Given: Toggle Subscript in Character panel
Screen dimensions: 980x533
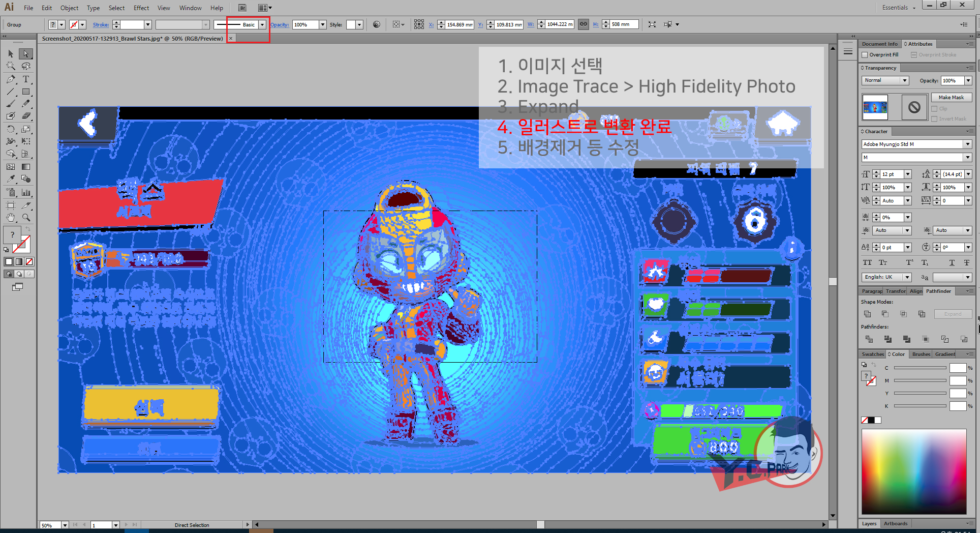Looking at the screenshot, I should (x=925, y=263).
